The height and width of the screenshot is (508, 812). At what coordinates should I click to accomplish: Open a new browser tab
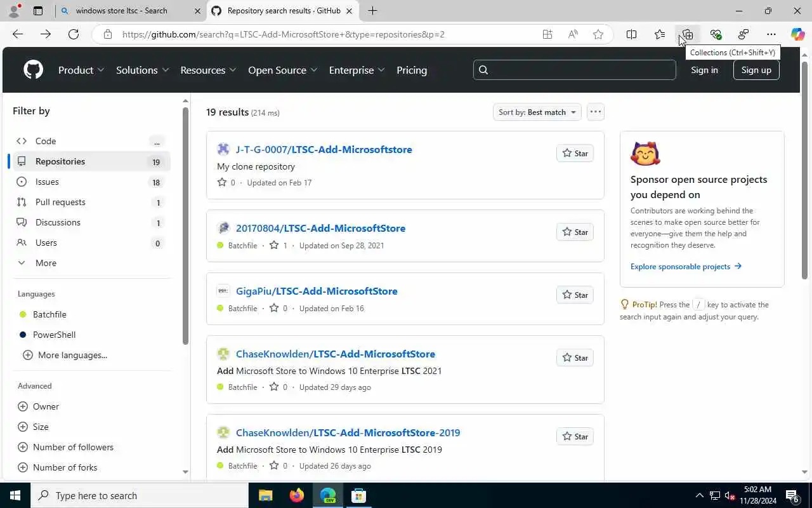(372, 11)
